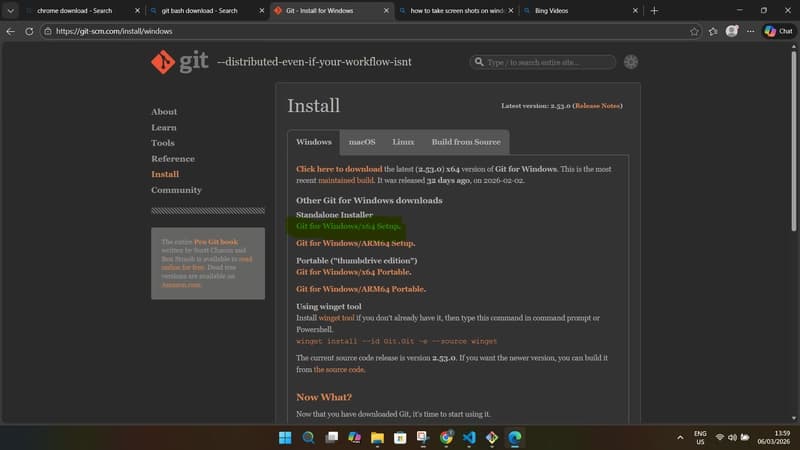The height and width of the screenshot is (450, 800).
Task: Open the Tools sidebar link
Action: (163, 143)
